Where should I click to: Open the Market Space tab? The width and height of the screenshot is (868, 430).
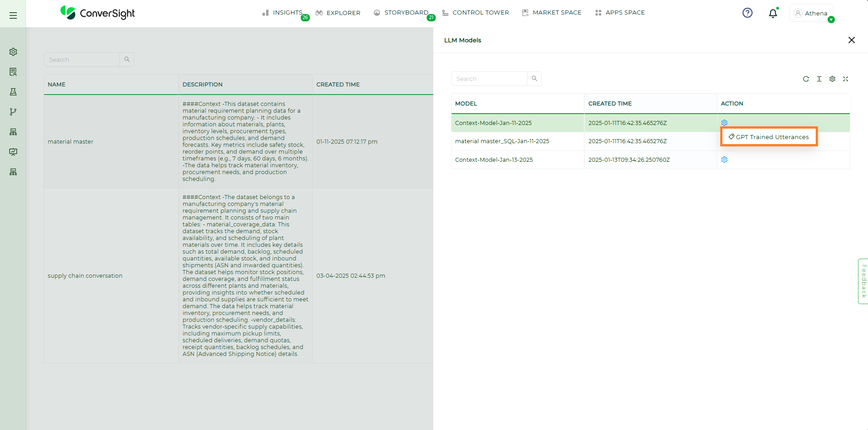pos(552,13)
